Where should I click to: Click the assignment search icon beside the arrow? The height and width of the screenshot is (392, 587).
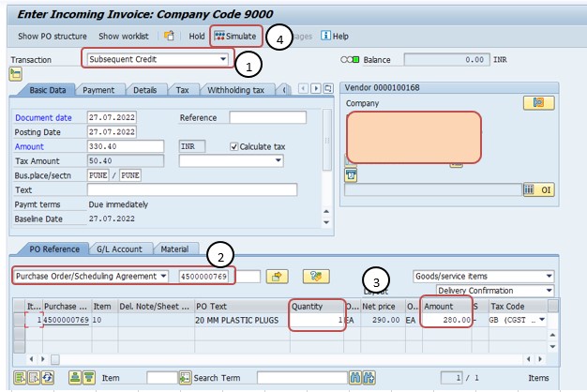(x=316, y=277)
